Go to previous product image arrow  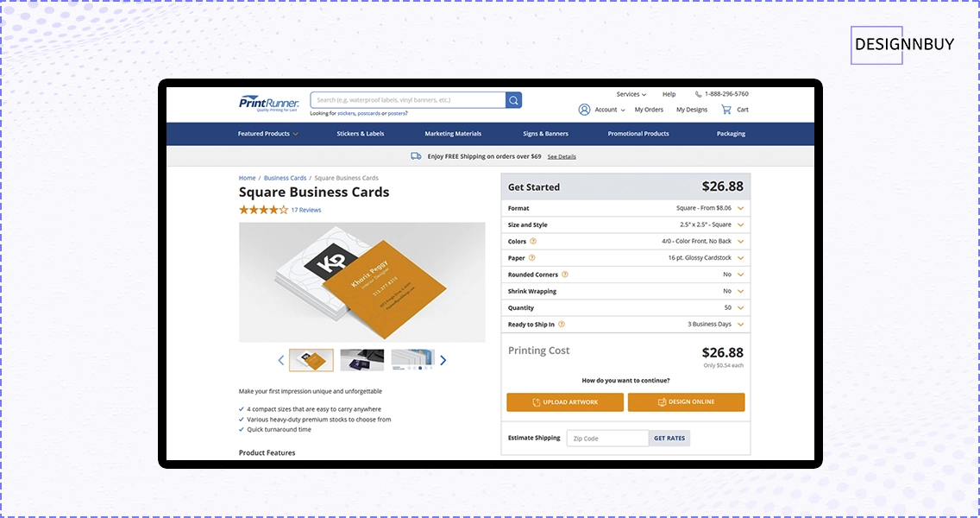(280, 360)
